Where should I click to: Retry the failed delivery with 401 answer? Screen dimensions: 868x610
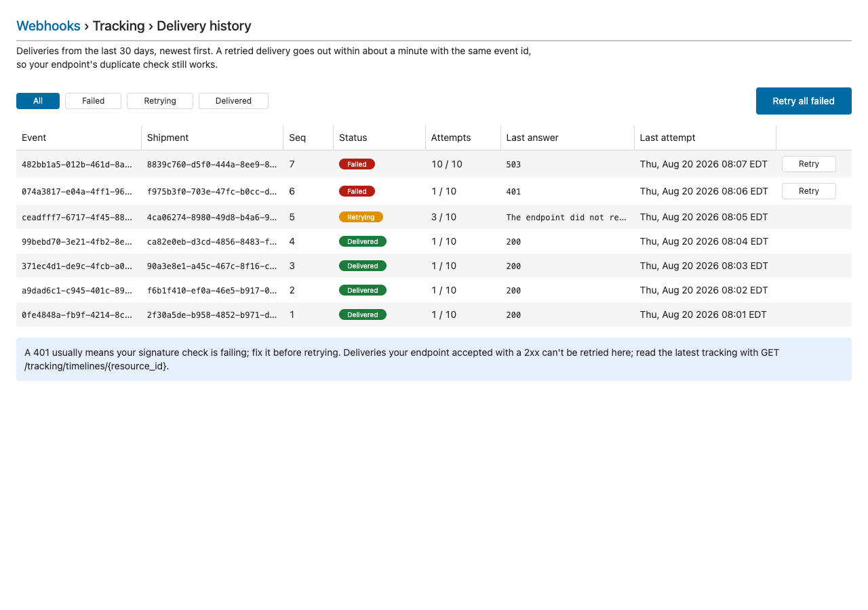click(x=808, y=191)
